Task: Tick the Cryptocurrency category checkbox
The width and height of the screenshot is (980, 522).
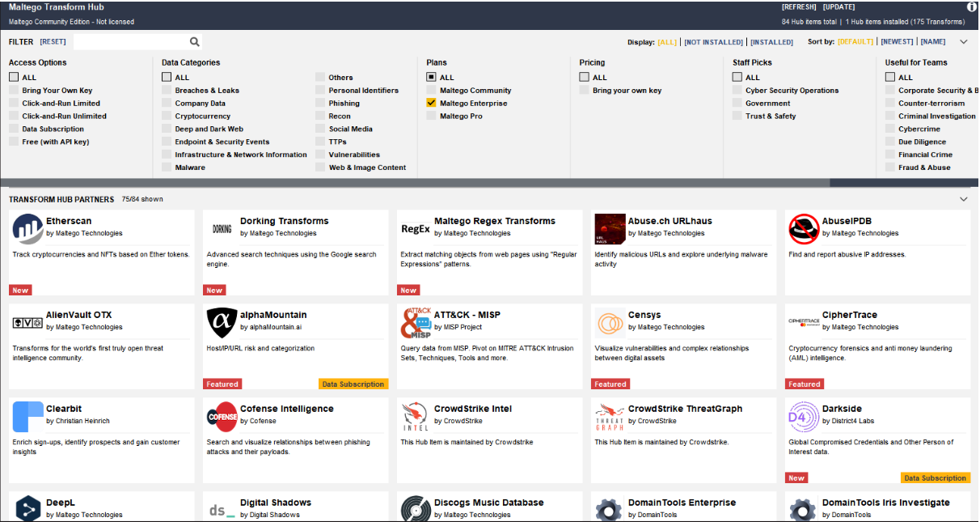Action: (167, 116)
